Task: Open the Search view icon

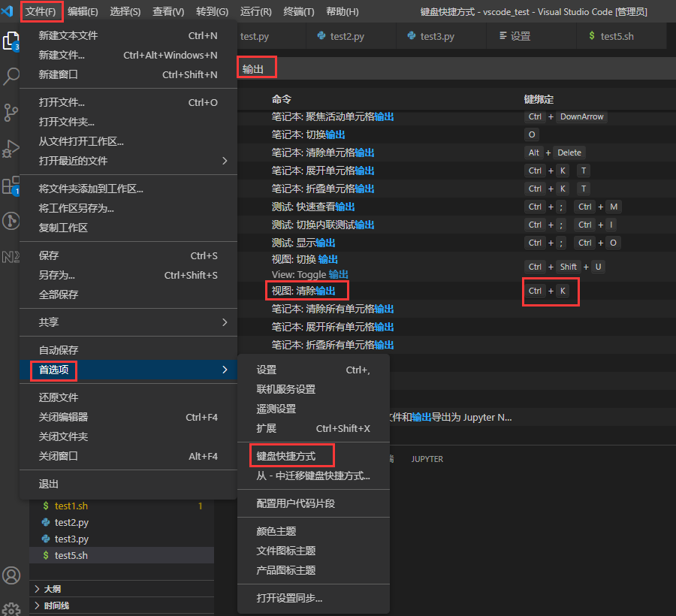Action: click(11, 77)
